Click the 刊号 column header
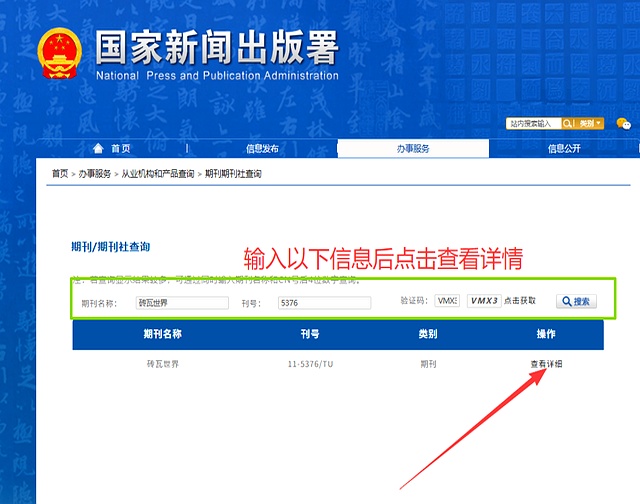Image resolution: width=640 pixels, height=504 pixels. tap(310, 334)
